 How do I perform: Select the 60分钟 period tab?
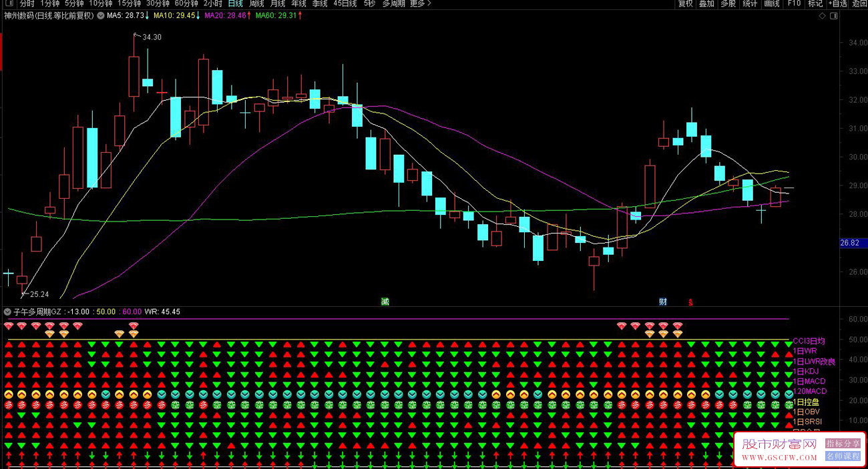pyautogui.click(x=186, y=3)
